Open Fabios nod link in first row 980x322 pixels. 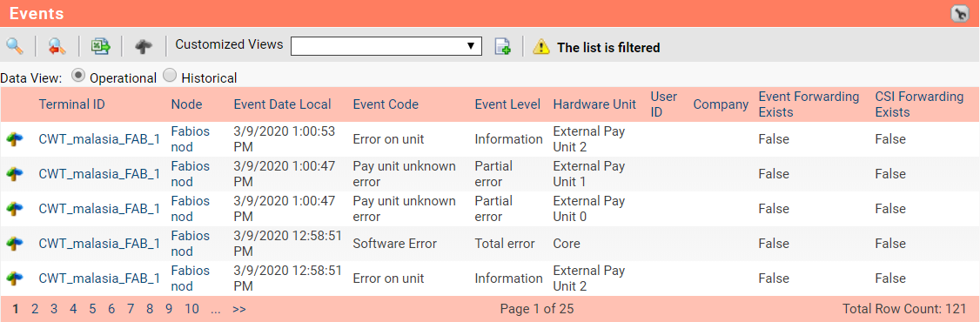[x=191, y=139]
